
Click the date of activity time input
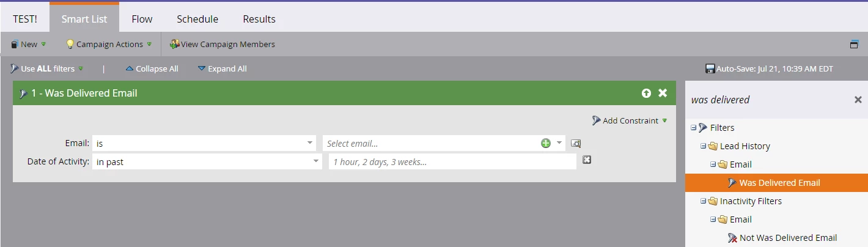(452, 161)
